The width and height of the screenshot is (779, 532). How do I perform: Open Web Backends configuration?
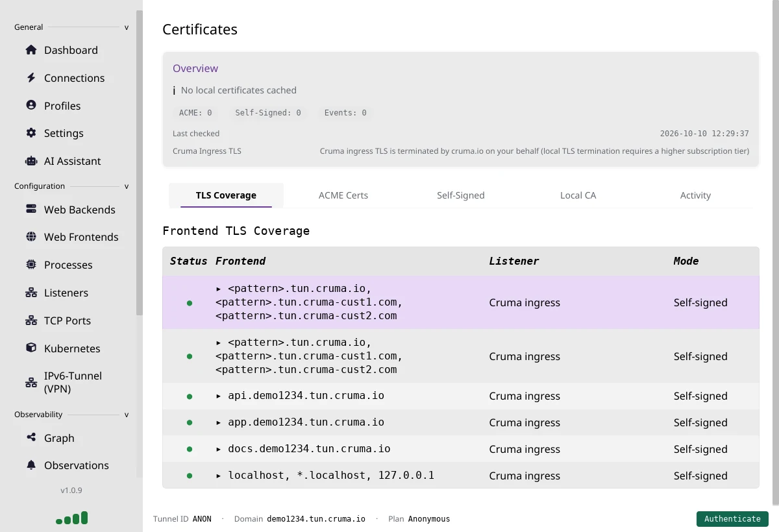pyautogui.click(x=80, y=210)
